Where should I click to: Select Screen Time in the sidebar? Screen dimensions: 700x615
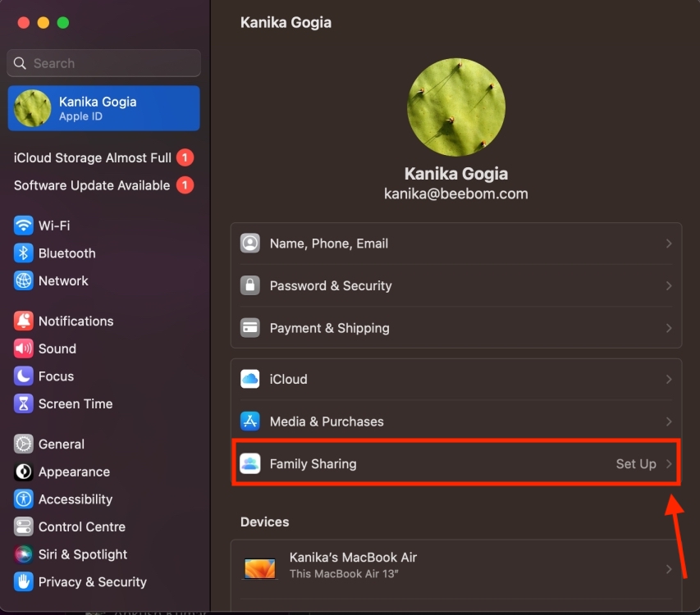[x=103, y=404]
